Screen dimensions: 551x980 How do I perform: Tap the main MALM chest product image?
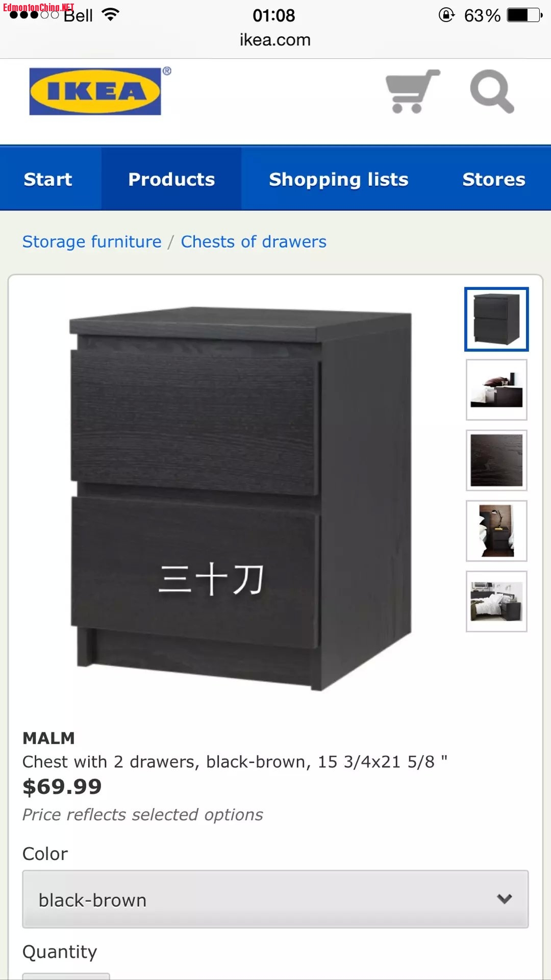(240, 498)
